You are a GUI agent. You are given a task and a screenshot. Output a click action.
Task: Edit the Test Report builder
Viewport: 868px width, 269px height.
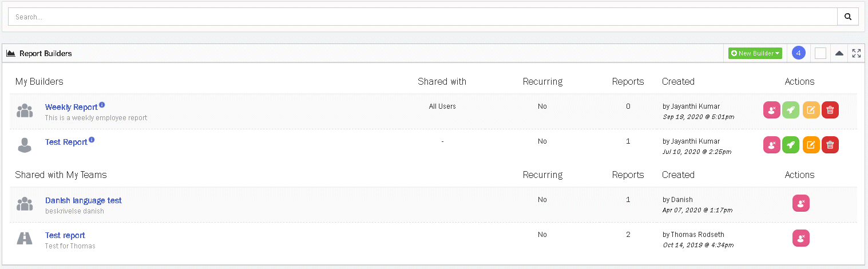click(811, 145)
